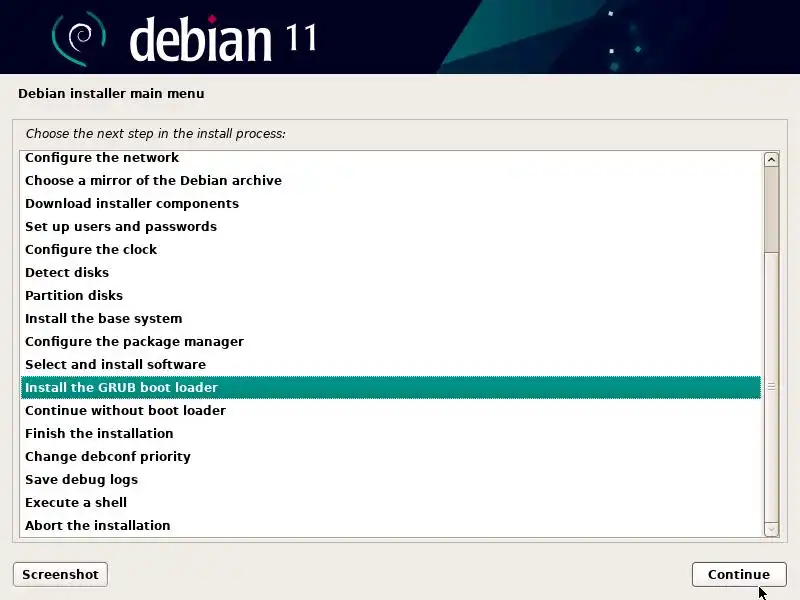Click the Continue button
The height and width of the screenshot is (600, 800).
tap(739, 574)
